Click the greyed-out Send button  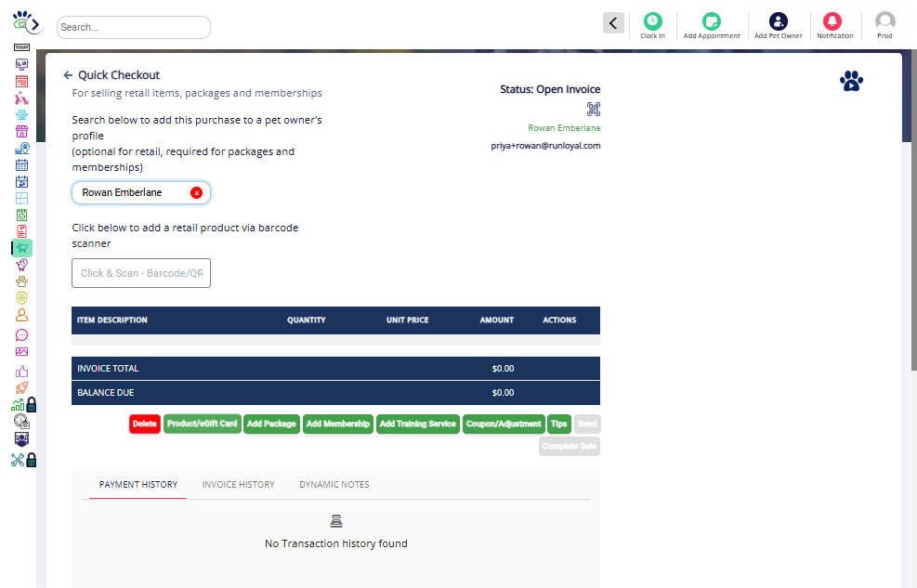587,424
